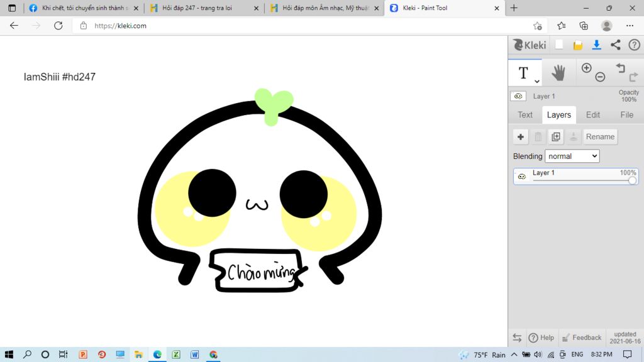Select Layer 1 in layers list
644x362 pixels.
576,177
